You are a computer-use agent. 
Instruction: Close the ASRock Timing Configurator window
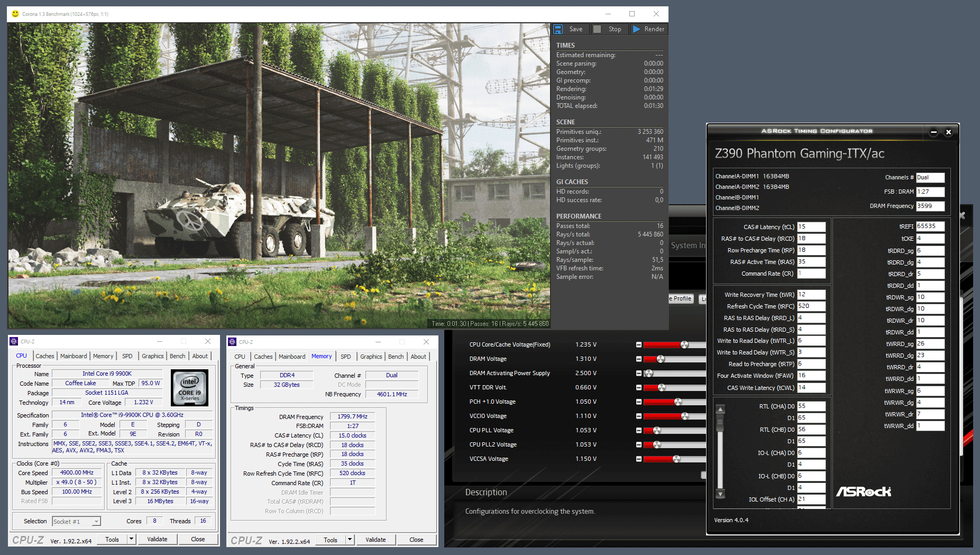coord(948,132)
